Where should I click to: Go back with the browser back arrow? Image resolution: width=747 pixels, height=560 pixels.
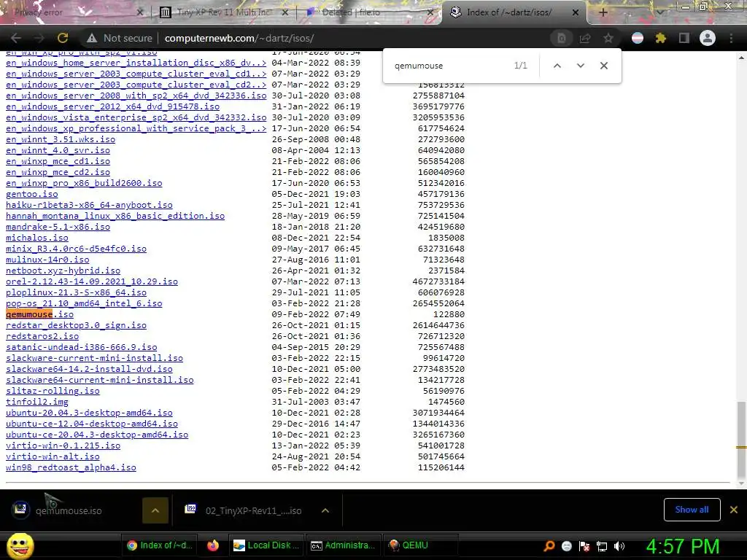pyautogui.click(x=16, y=38)
